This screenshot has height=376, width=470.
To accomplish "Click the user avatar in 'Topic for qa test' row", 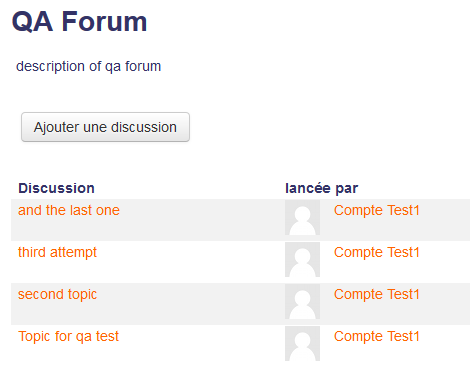I will [302, 344].
